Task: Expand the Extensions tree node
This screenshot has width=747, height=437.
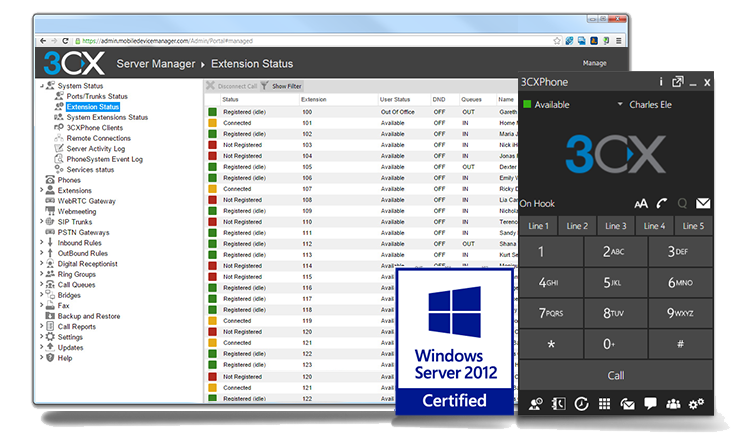Action: tap(41, 190)
